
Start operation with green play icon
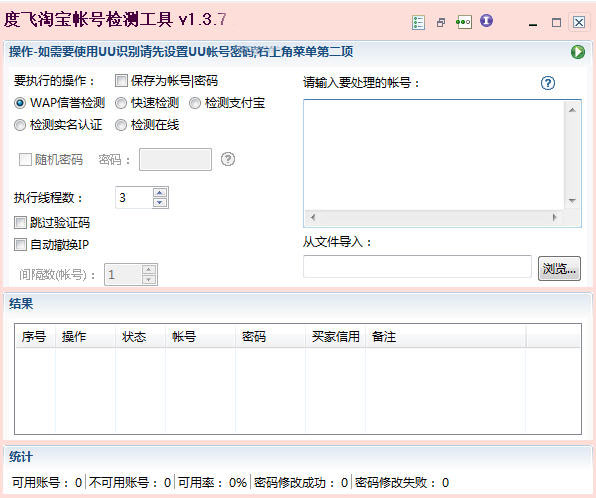[x=577, y=52]
